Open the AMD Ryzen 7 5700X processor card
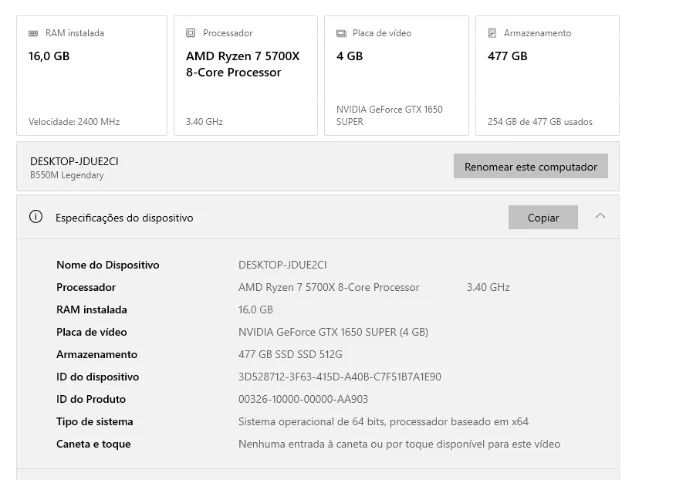This screenshot has height=480, width=699. click(246, 75)
